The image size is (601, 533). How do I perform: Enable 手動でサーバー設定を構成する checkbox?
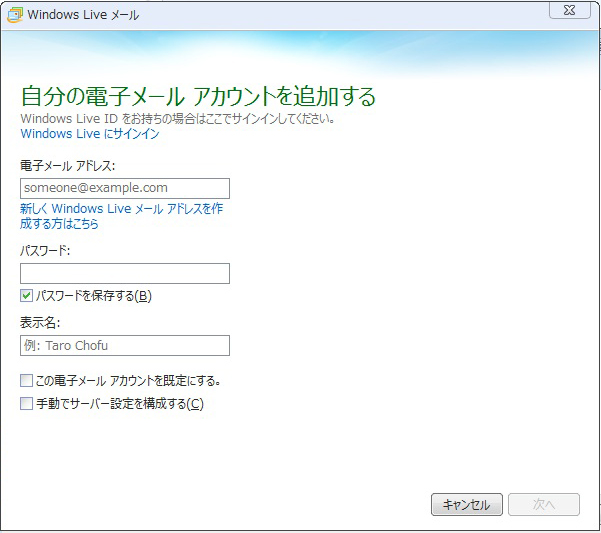pos(26,403)
